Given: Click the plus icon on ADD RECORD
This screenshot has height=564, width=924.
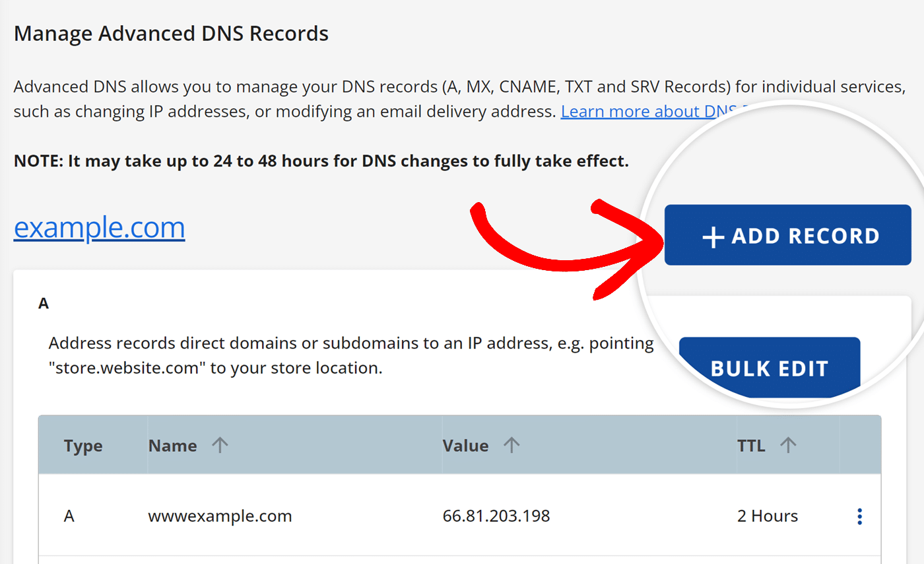Looking at the screenshot, I should (713, 235).
